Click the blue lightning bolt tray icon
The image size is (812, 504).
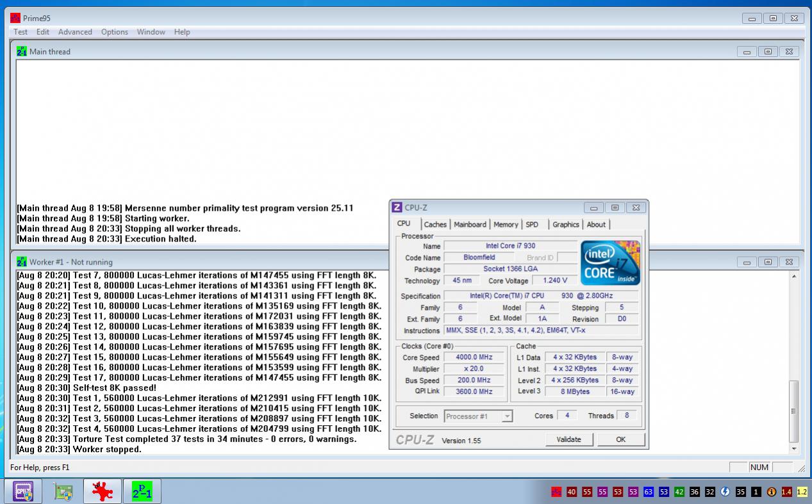click(x=725, y=492)
